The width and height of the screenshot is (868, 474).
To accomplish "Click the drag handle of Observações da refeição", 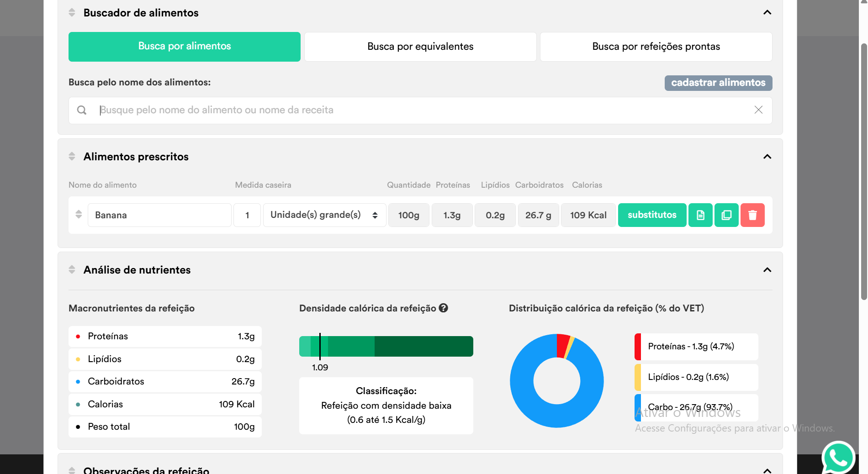I will [72, 470].
